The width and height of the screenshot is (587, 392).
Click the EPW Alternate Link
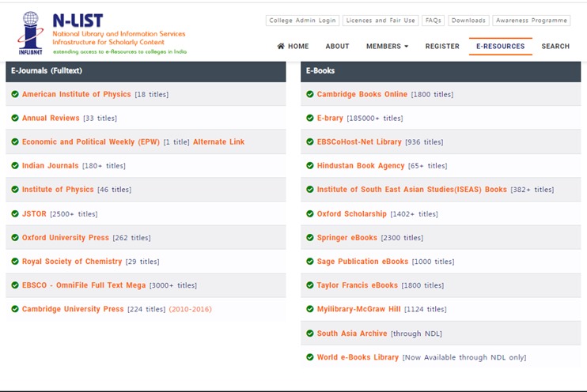pos(218,141)
